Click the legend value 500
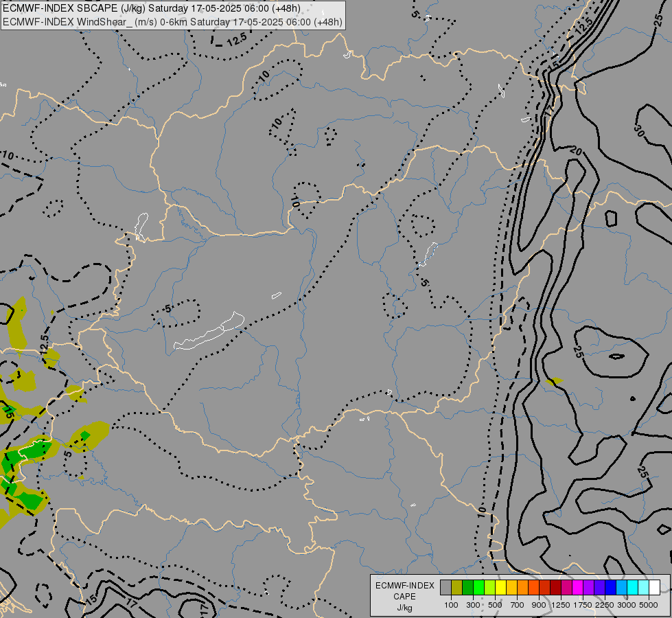The image size is (672, 618). [x=495, y=605]
